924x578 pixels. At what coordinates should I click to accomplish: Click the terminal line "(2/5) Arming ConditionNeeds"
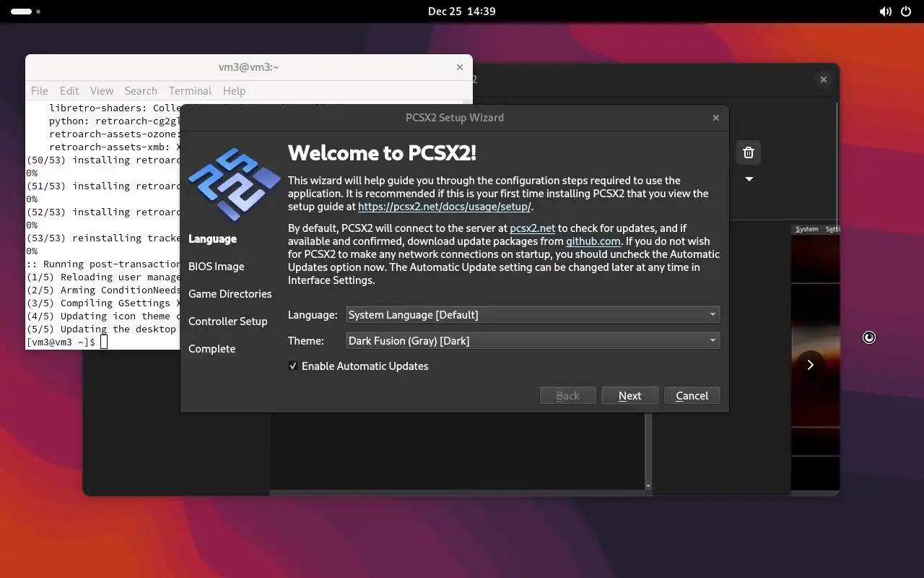pyautogui.click(x=103, y=290)
